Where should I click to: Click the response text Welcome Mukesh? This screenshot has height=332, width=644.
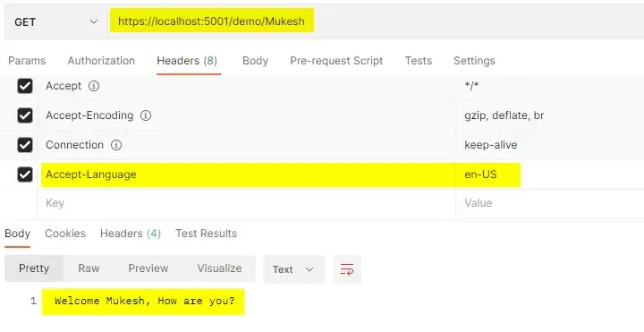tap(144, 302)
